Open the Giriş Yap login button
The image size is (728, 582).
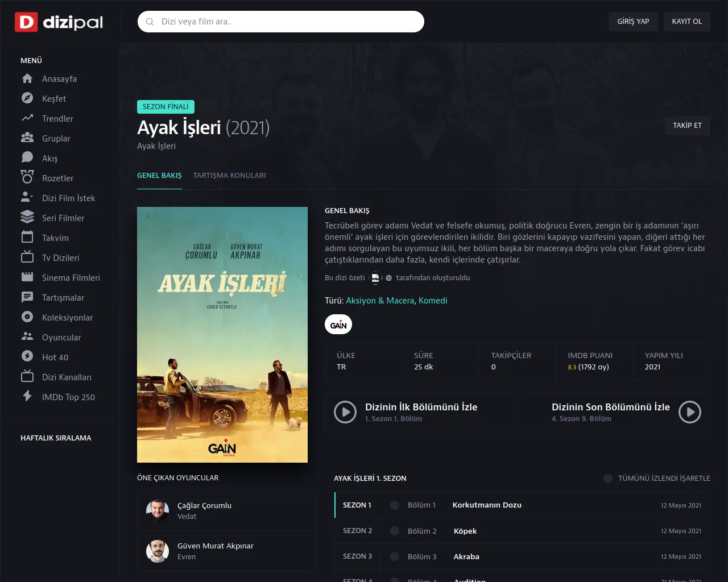pyautogui.click(x=633, y=22)
